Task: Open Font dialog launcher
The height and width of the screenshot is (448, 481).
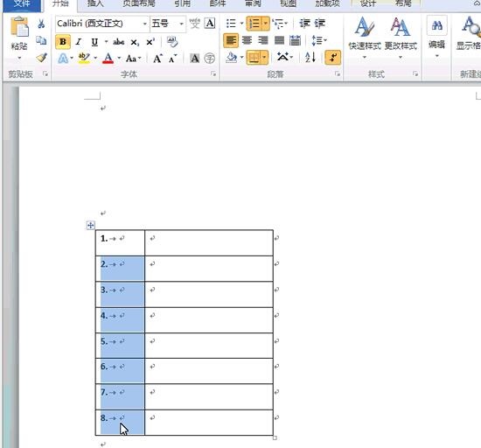Action: click(x=213, y=74)
